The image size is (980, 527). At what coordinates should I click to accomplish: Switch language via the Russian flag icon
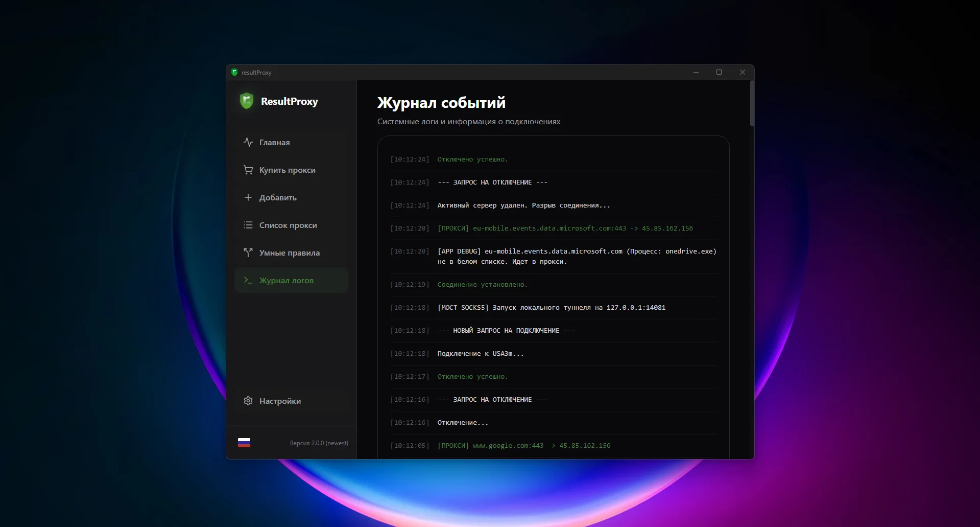244,443
